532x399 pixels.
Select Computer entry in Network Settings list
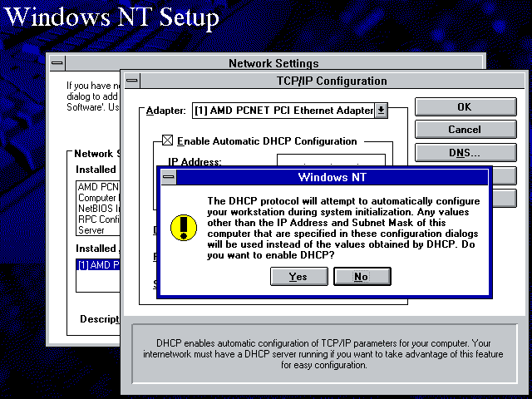(98, 198)
